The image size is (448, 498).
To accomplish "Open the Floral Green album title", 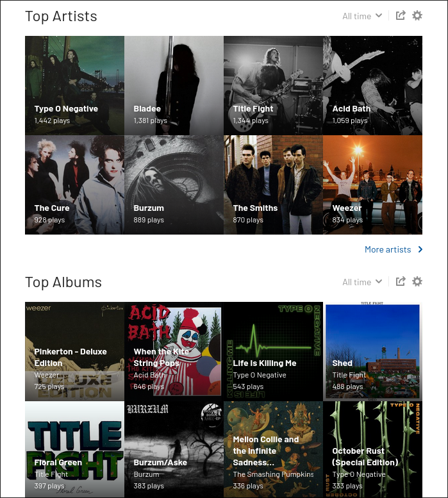I will pos(58,463).
